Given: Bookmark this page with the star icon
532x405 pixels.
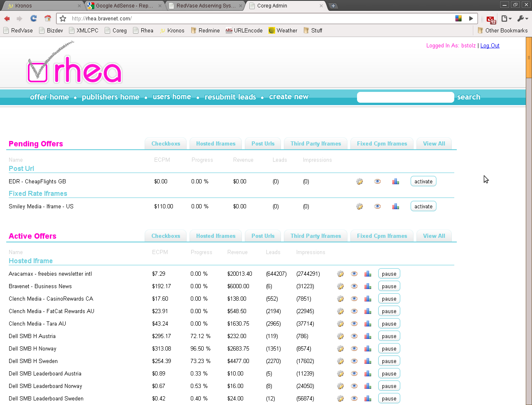Looking at the screenshot, I should pos(63,18).
